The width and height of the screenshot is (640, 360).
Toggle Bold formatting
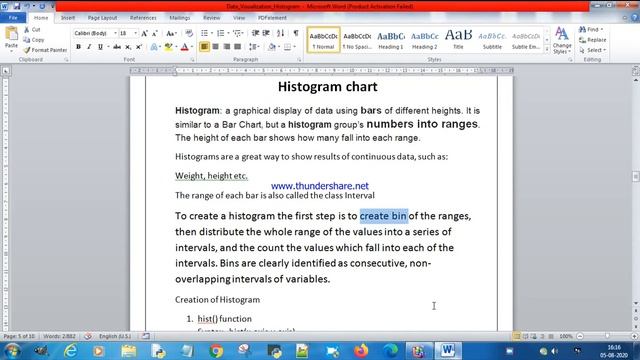78,47
